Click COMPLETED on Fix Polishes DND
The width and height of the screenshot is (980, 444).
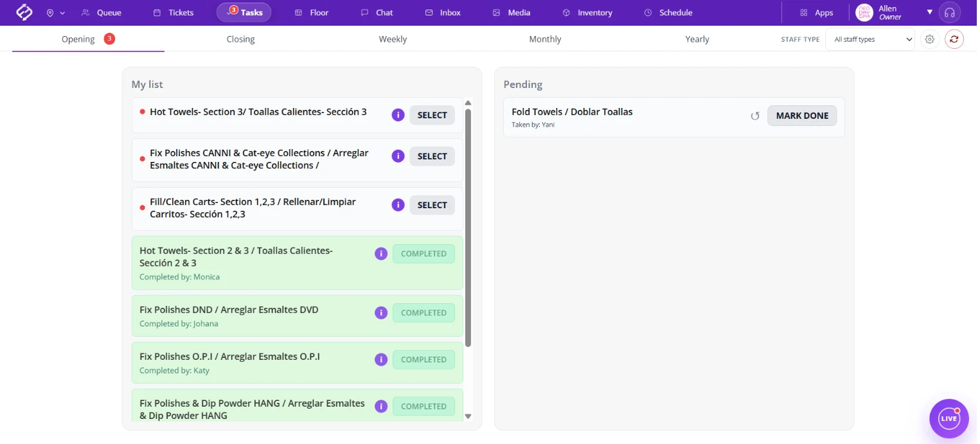point(423,313)
